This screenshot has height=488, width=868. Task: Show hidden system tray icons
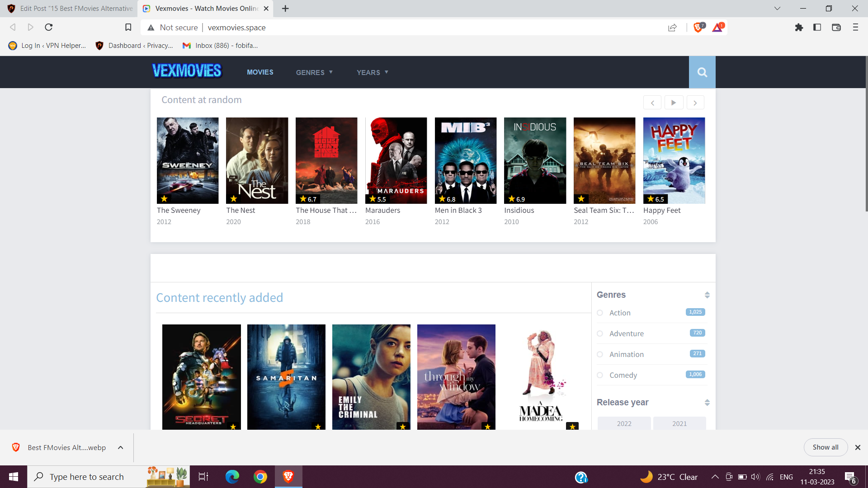pyautogui.click(x=715, y=477)
